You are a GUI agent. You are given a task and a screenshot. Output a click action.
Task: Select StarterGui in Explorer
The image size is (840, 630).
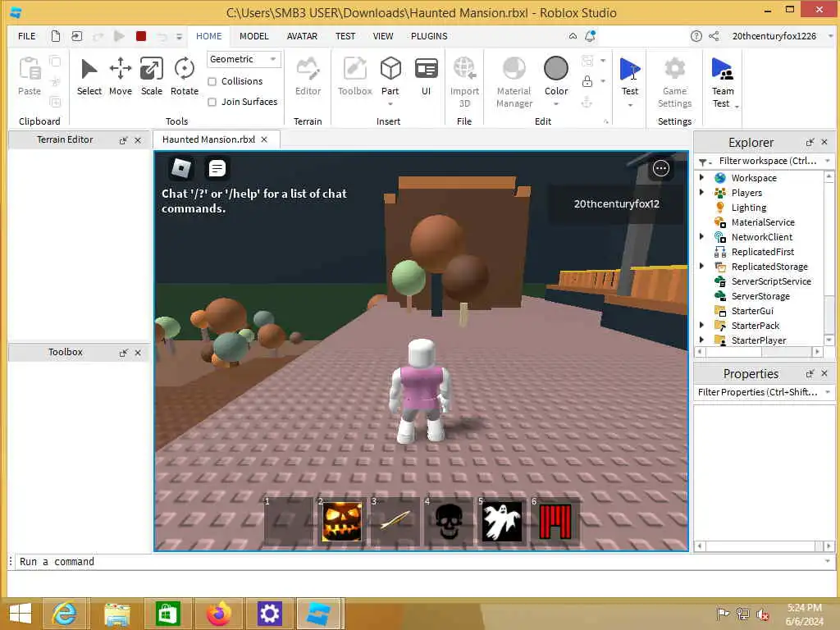(x=753, y=311)
